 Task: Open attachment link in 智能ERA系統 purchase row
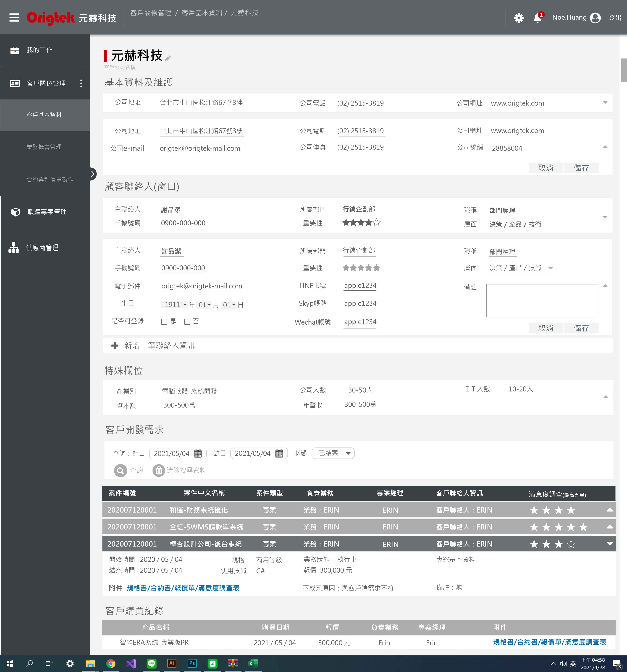[550, 642]
